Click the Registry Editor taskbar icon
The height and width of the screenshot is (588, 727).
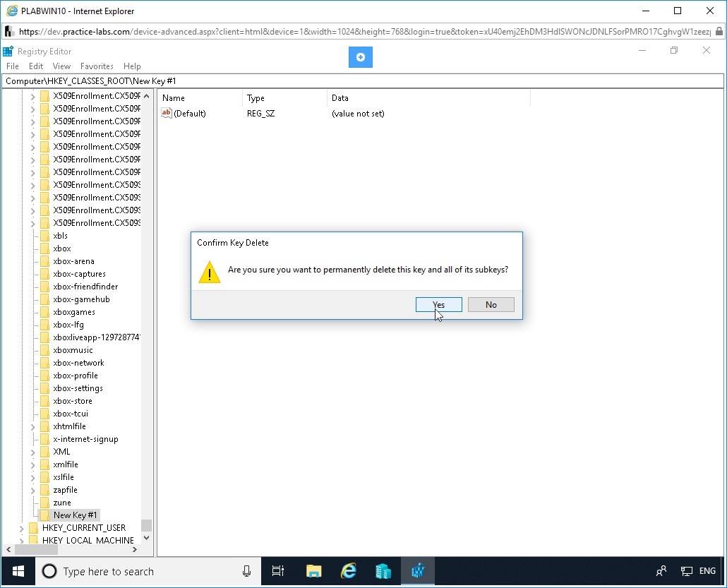(x=418, y=571)
